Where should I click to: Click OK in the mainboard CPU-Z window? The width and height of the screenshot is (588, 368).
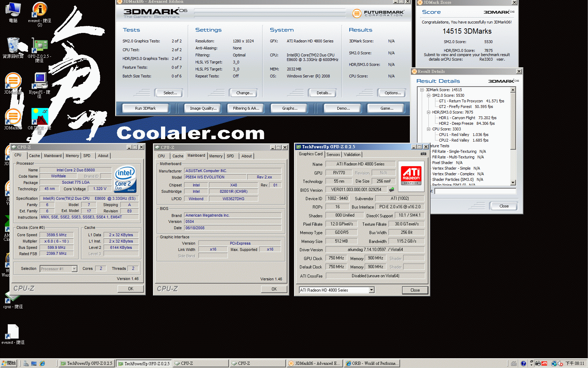[274, 289]
